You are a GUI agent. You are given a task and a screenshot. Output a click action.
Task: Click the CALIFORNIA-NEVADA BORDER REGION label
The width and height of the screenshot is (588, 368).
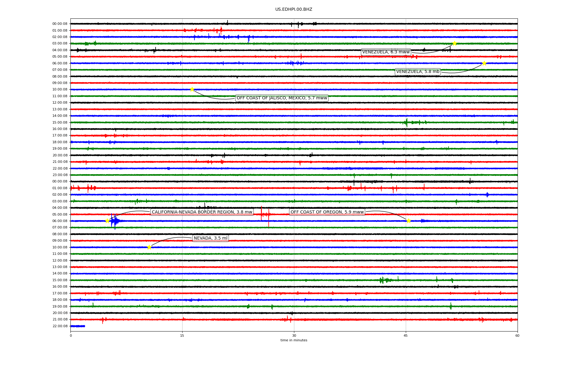pyautogui.click(x=202, y=212)
